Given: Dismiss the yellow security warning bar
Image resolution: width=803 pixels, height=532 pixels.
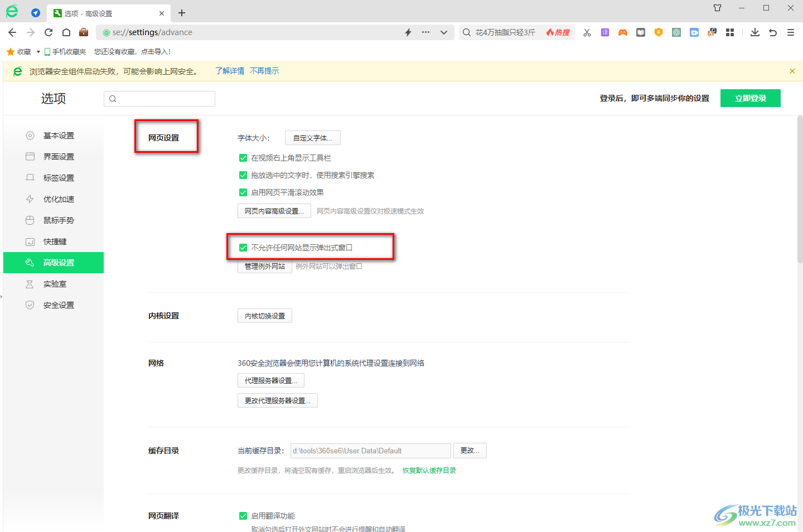Looking at the screenshot, I should click(792, 71).
